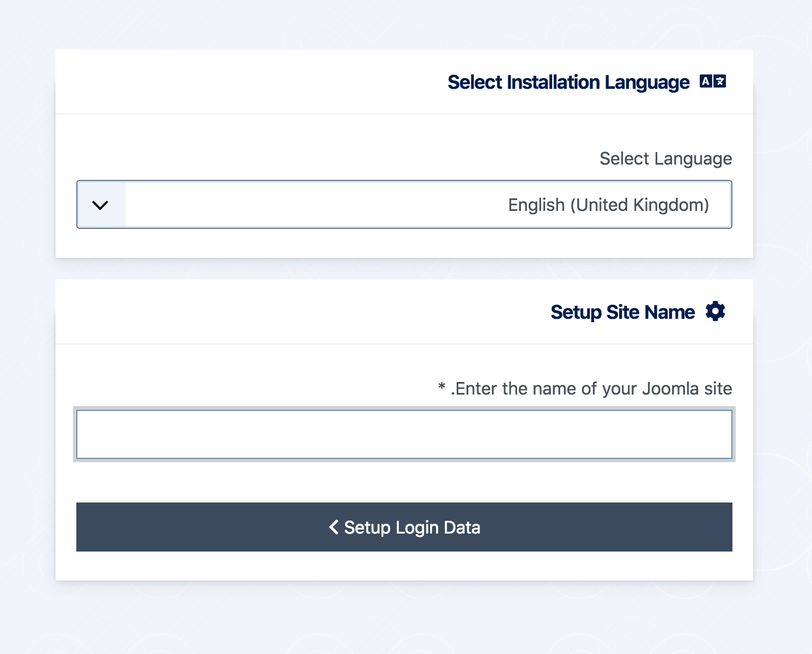Click the 'Setup Site Name' heading
This screenshot has width=812, height=654.
coord(622,312)
